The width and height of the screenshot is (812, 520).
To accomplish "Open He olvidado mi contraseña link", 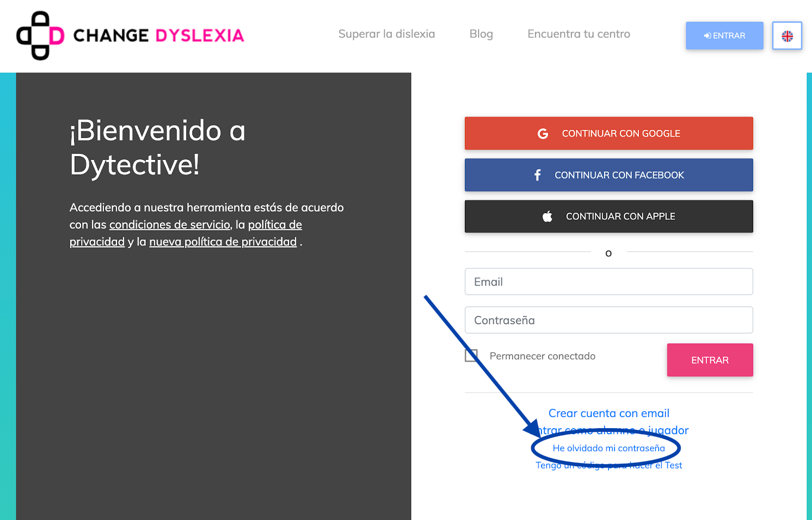I will point(608,448).
